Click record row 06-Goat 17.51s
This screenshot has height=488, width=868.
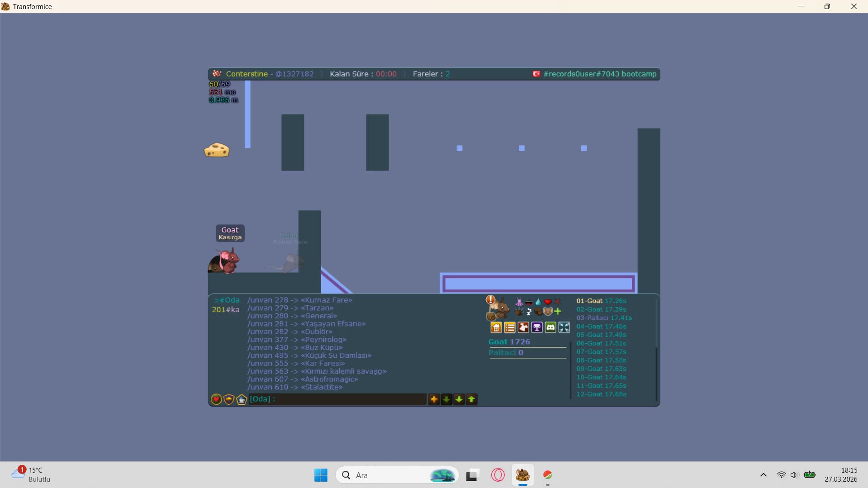click(601, 343)
